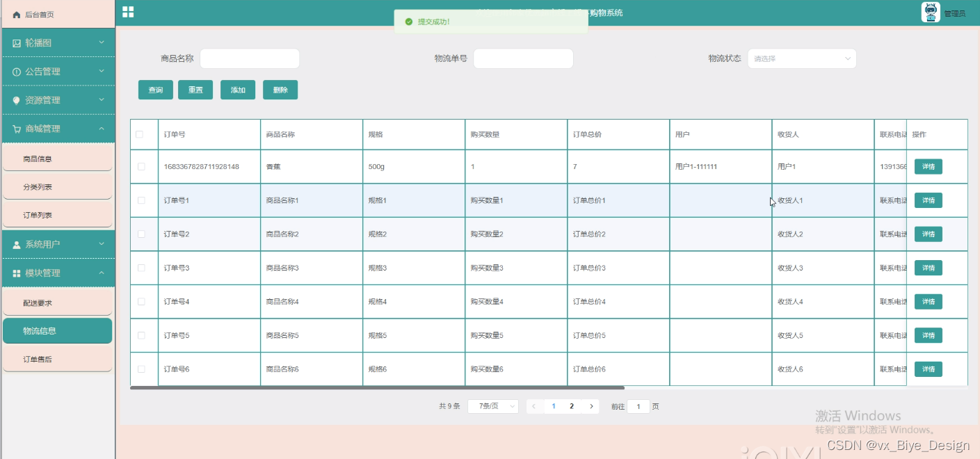Click the jump-to-page input field
The width and height of the screenshot is (980, 459).
tap(638, 406)
